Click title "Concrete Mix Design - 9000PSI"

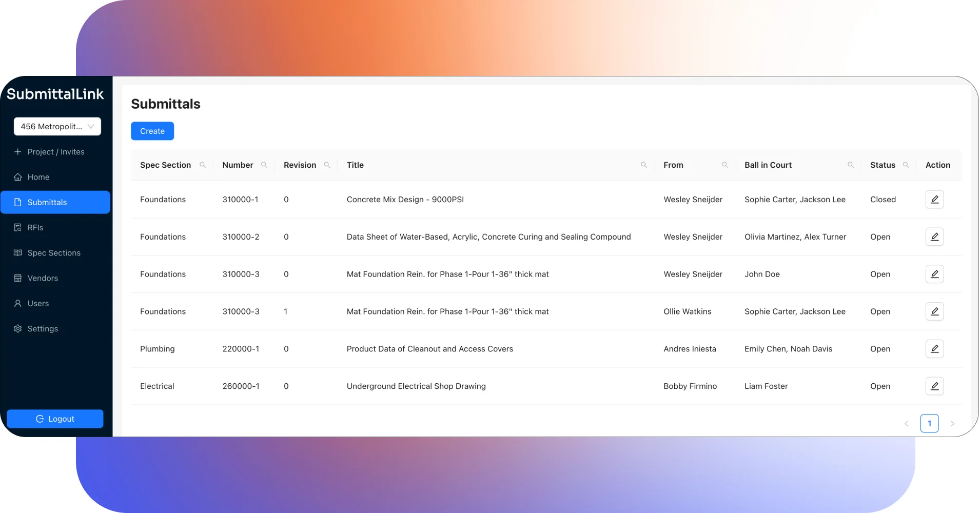(405, 200)
